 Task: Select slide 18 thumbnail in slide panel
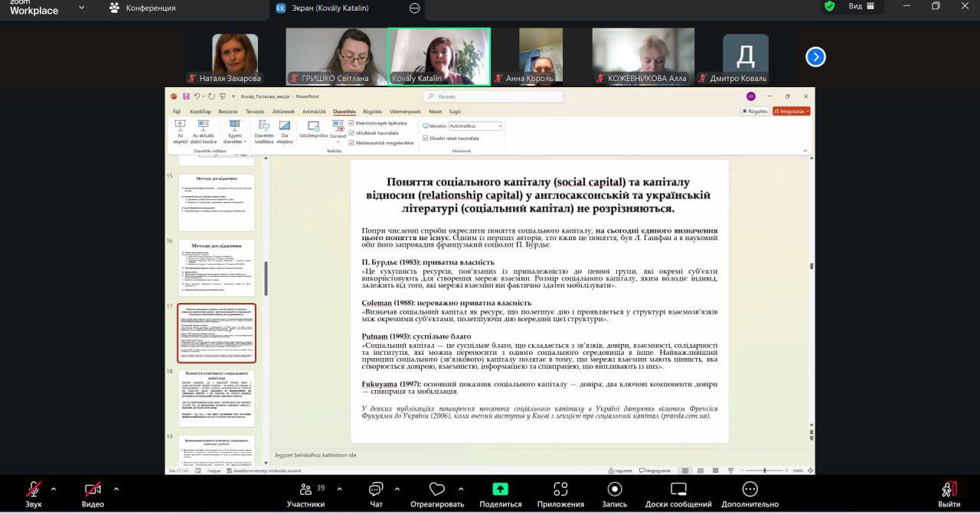[x=217, y=397]
